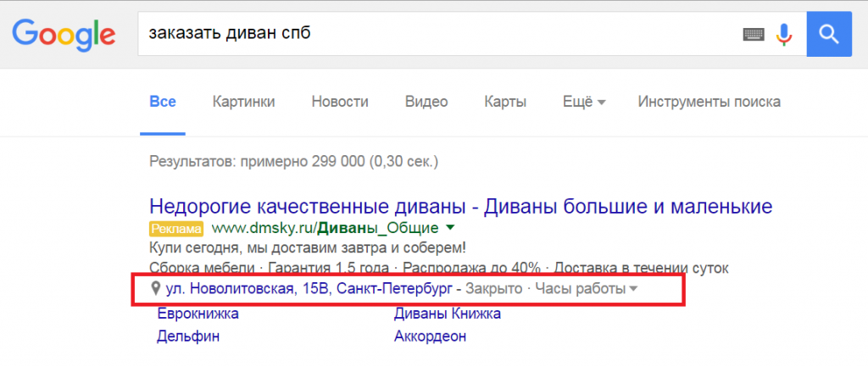The image size is (868, 367).
Task: Start voice search with microphone icon
Action: (783, 34)
